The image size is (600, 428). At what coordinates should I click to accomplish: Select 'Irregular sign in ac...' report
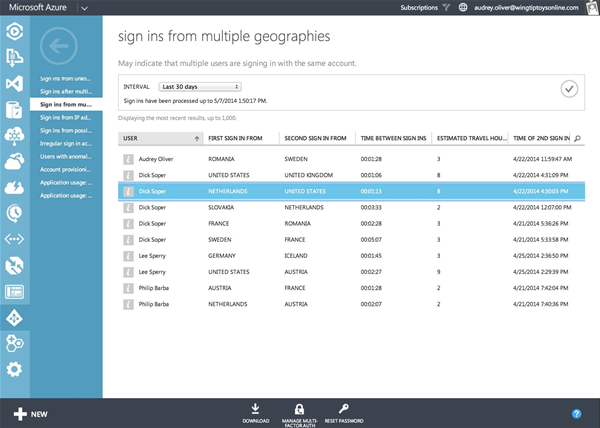click(x=66, y=144)
